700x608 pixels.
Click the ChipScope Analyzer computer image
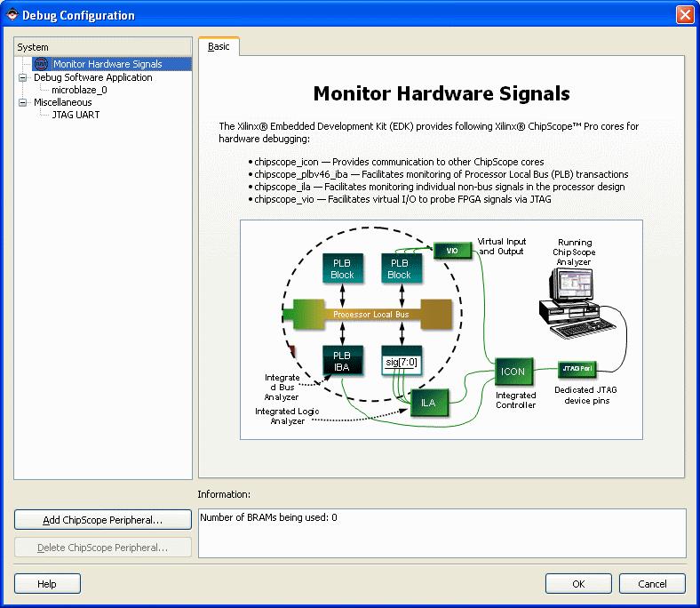(577, 303)
